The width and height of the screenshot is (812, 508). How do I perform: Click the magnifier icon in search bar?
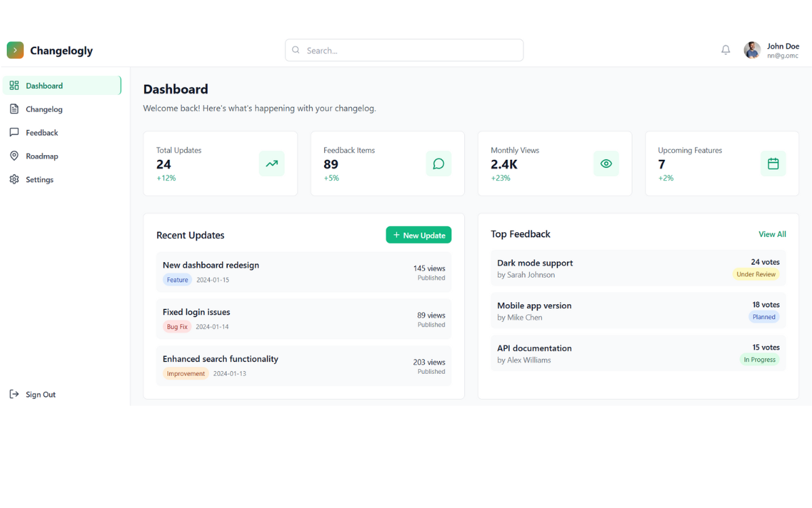296,50
